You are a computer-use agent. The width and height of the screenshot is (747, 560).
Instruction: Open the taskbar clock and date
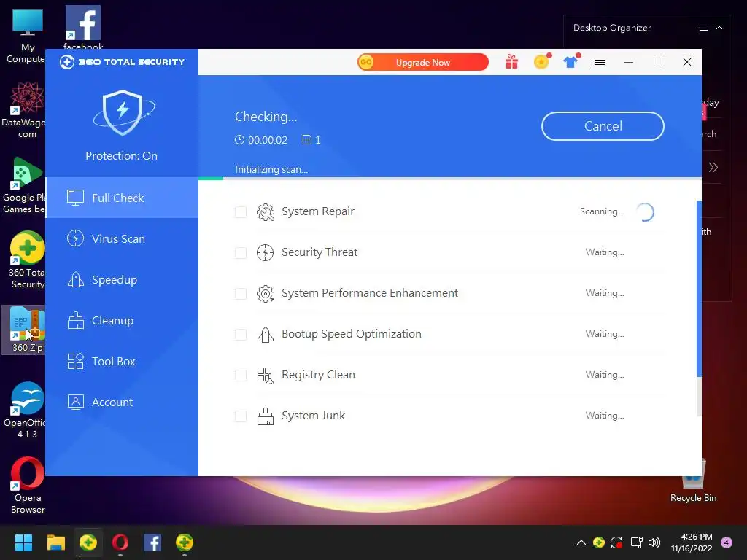point(692,542)
